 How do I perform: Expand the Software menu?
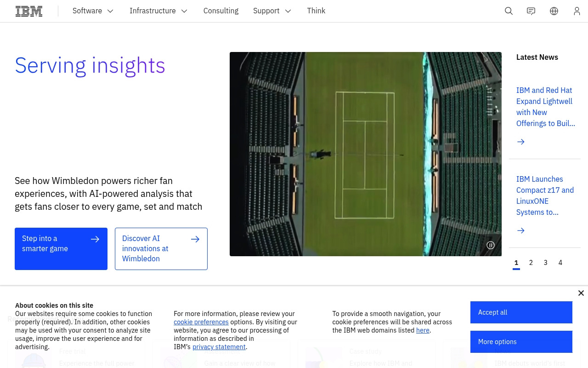point(93,11)
